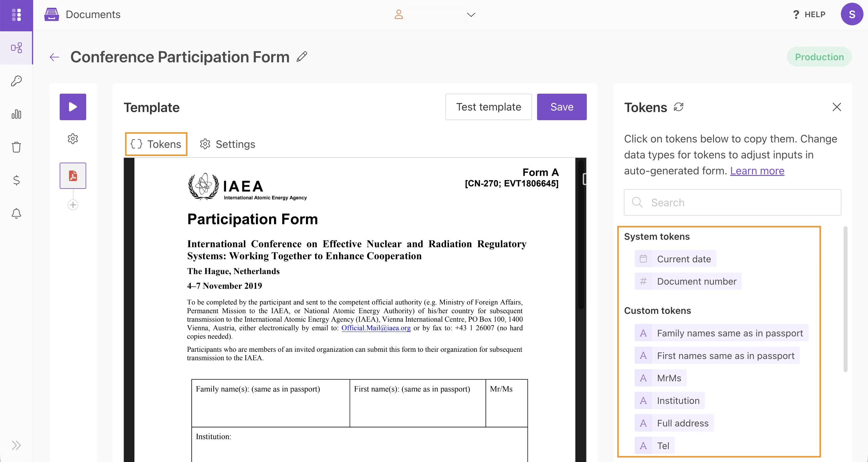868x462 pixels.
Task: Edit title with the pencil icon
Action: pos(302,57)
